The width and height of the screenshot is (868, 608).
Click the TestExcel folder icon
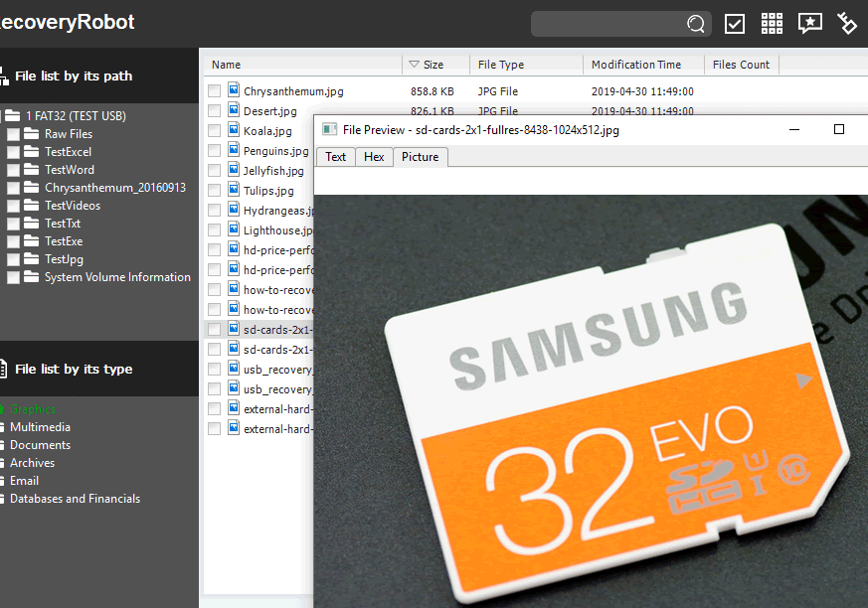click(x=32, y=152)
